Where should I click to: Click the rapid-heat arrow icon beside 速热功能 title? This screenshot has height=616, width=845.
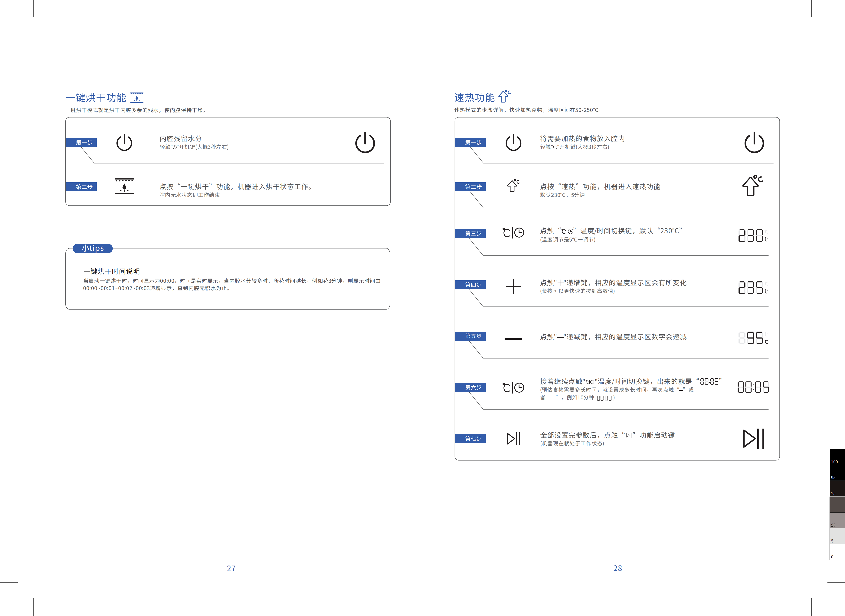[504, 96]
